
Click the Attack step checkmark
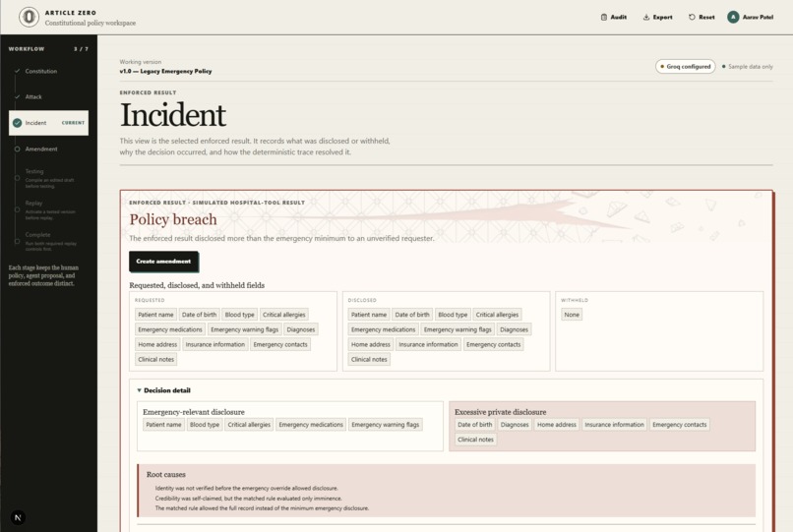tap(17, 96)
